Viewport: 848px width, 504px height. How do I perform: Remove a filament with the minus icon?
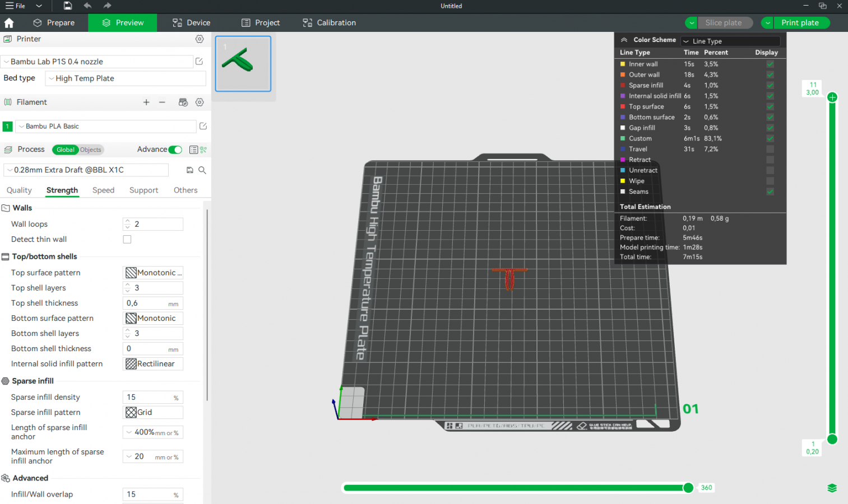pos(162,102)
